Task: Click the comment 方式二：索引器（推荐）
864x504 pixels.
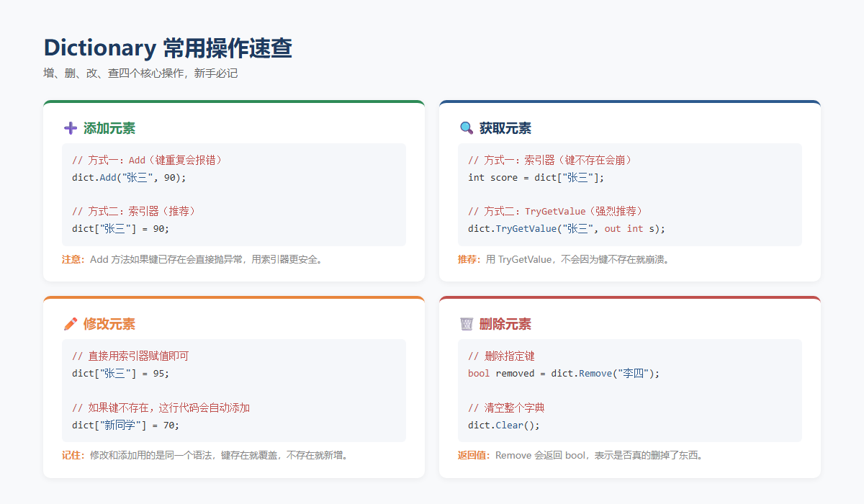Action: (x=134, y=212)
